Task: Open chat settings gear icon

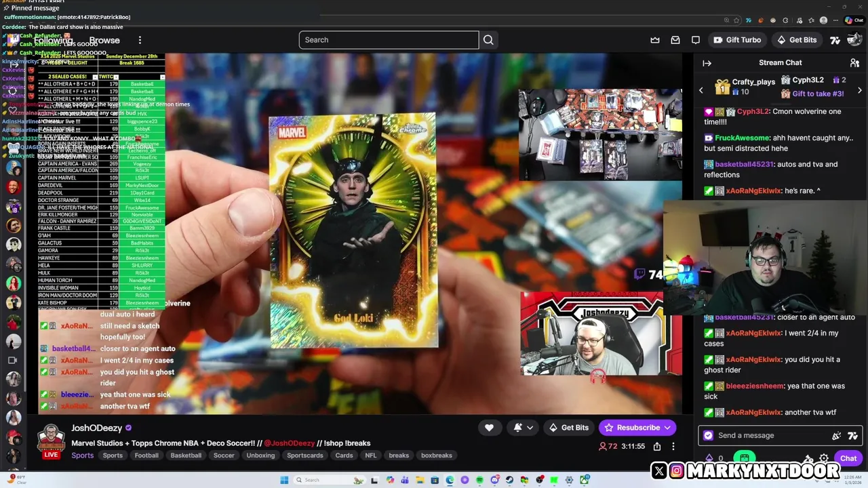Action: coord(824,459)
